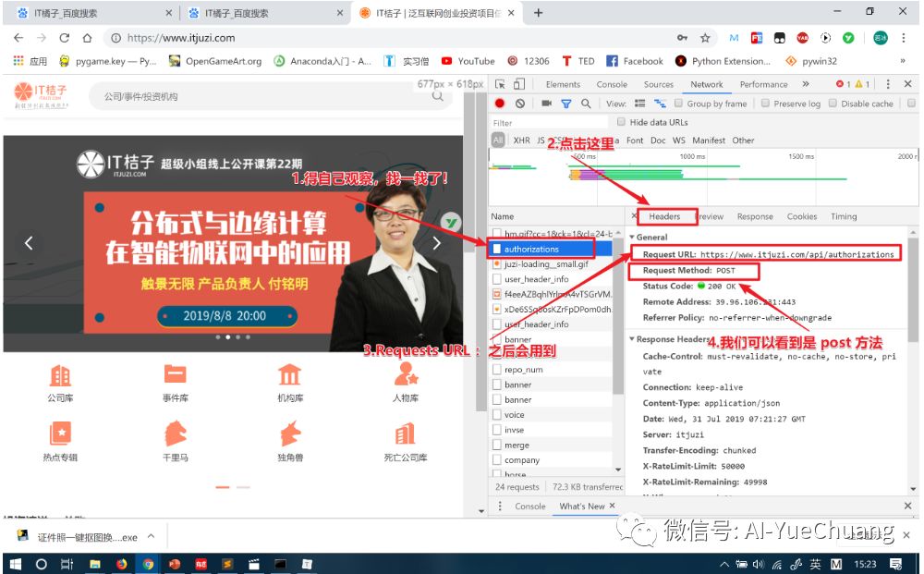Open Windows Start menu
The width and height of the screenshot is (924, 574).
[x=16, y=564]
